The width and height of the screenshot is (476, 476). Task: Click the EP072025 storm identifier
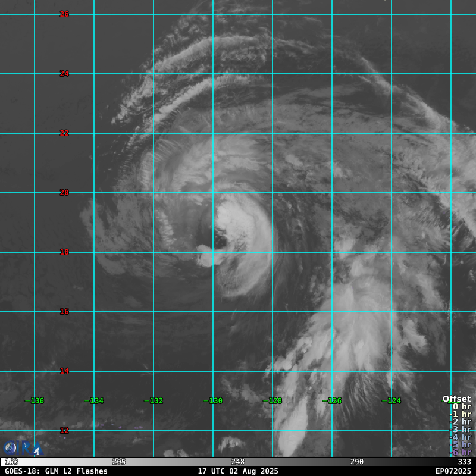(453, 471)
